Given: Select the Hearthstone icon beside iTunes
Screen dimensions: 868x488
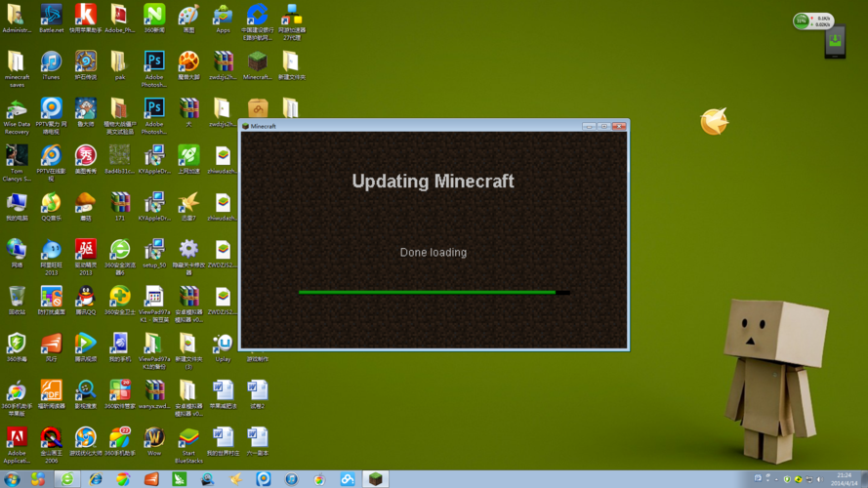Looking at the screenshot, I should pos(85,65).
